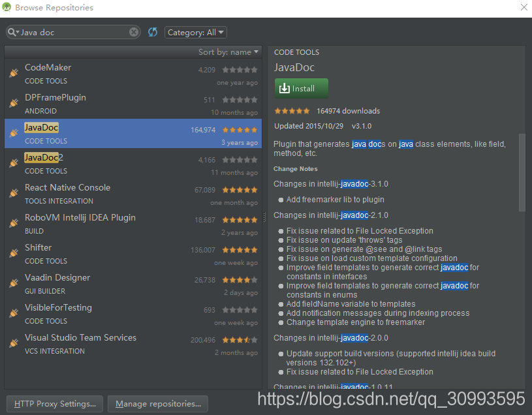Screen dimensions: 532x415
Task: Click Android Studio icon in title bar
Action: tap(7, 7)
